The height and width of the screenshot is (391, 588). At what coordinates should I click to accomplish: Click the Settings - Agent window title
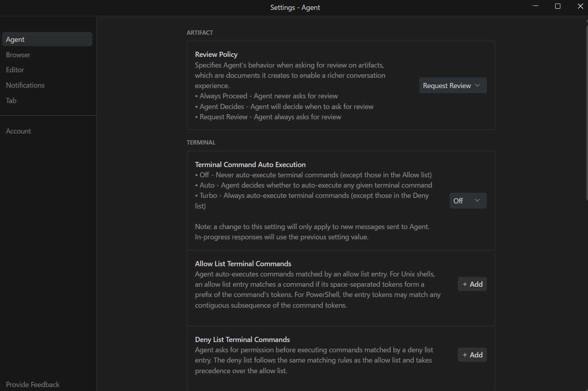coord(295,8)
